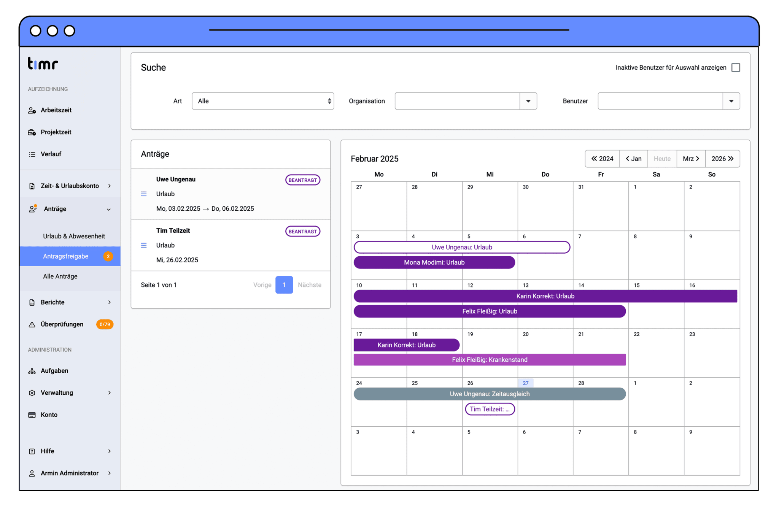The width and height of the screenshot is (779, 532).
Task: Open the Benutzer dropdown arrow
Action: [731, 101]
